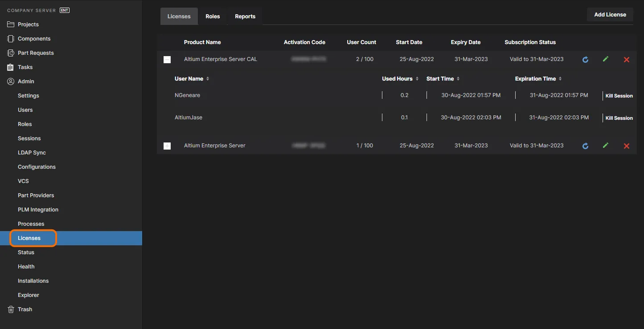Image resolution: width=644 pixels, height=329 pixels.
Task: Delete the Altium Enterprise Server CAL license
Action: pyautogui.click(x=627, y=59)
